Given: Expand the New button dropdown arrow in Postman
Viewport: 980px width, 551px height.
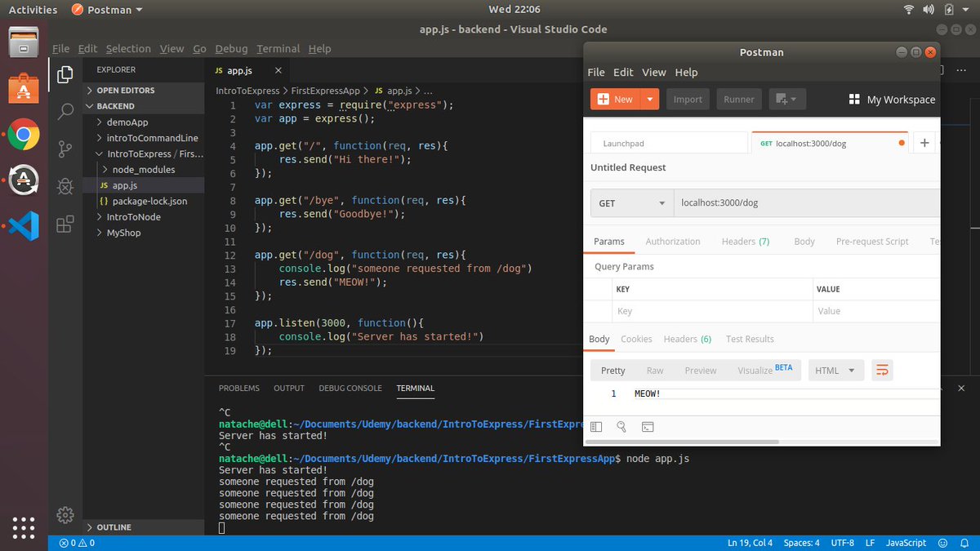Looking at the screenshot, I should (x=650, y=99).
